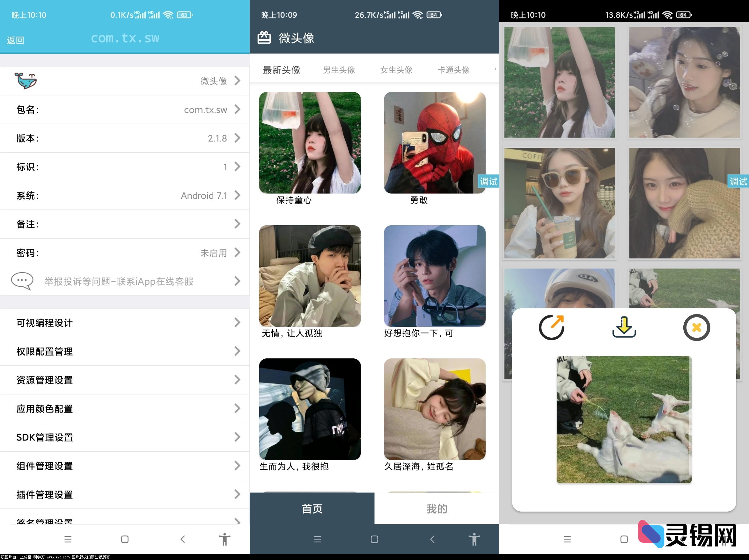Viewport: 749px width, 560px height.
Task: Tap the 返回 button in the header
Action: 15,40
